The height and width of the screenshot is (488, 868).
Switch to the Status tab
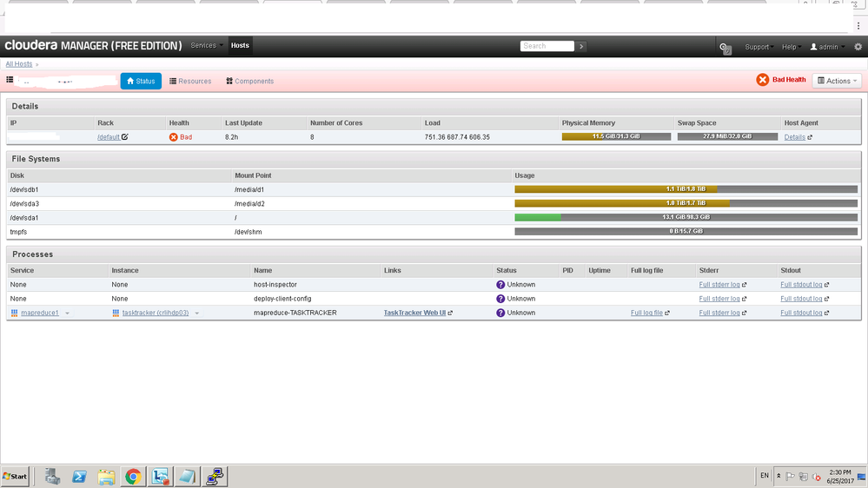(x=141, y=81)
